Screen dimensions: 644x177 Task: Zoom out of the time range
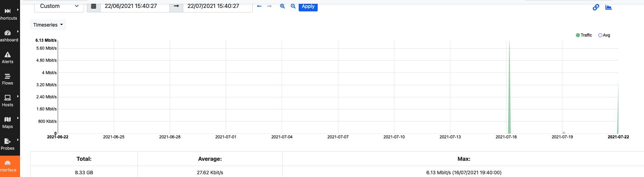point(293,6)
